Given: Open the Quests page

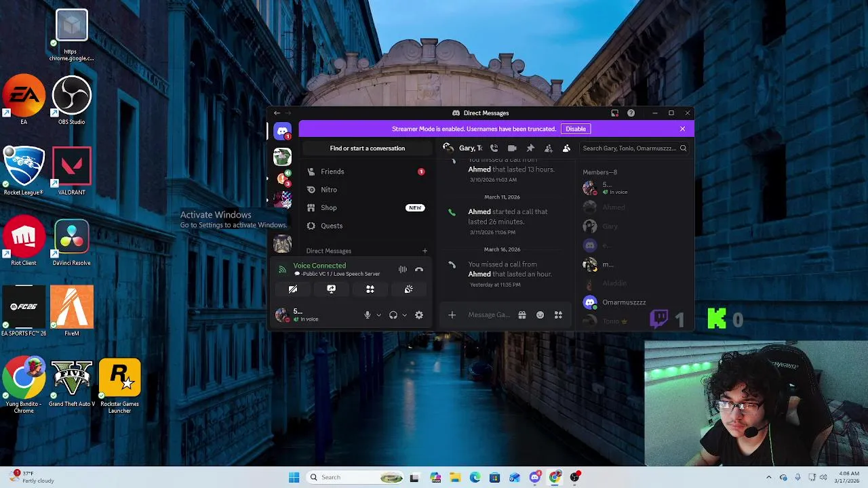Looking at the screenshot, I should [x=366, y=226].
